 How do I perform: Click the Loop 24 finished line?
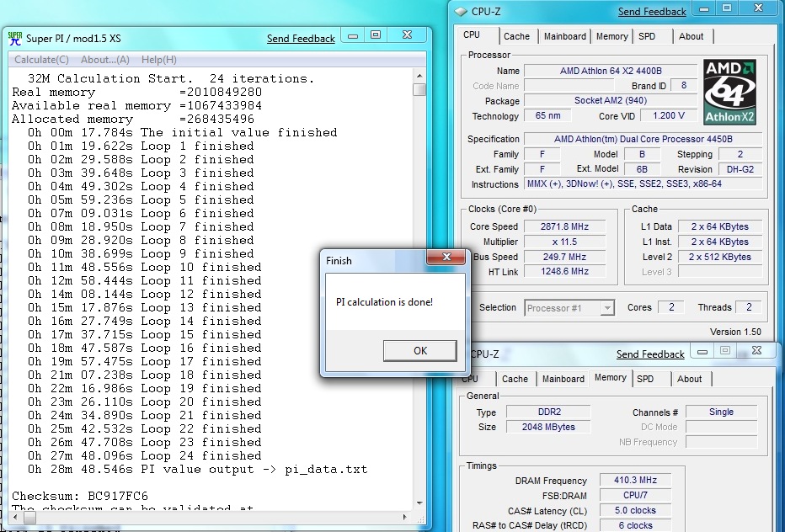tap(145, 456)
